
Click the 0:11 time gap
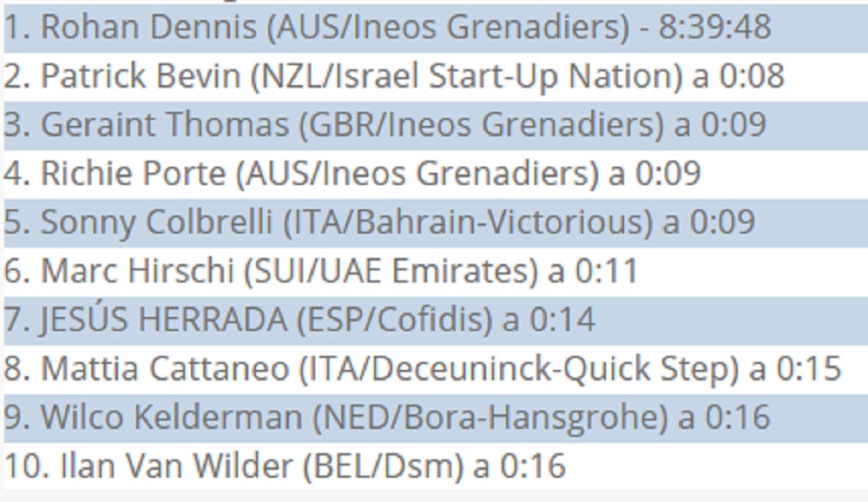tap(604, 270)
